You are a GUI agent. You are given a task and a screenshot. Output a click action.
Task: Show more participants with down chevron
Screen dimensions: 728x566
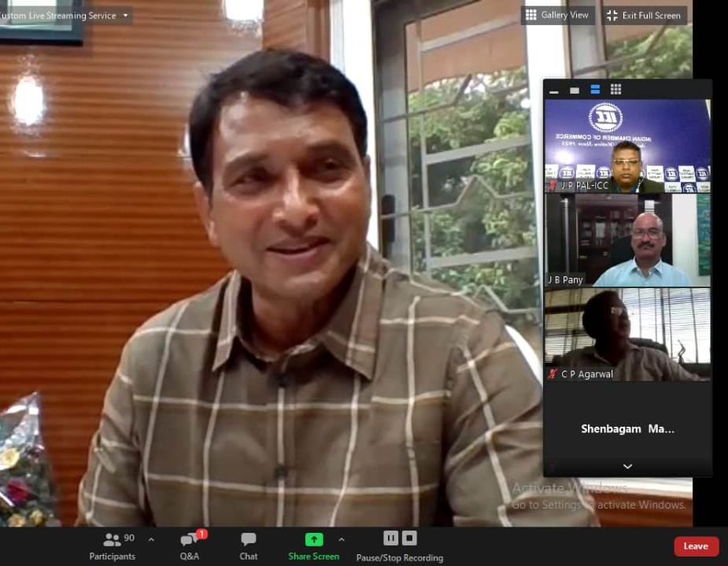(627, 466)
